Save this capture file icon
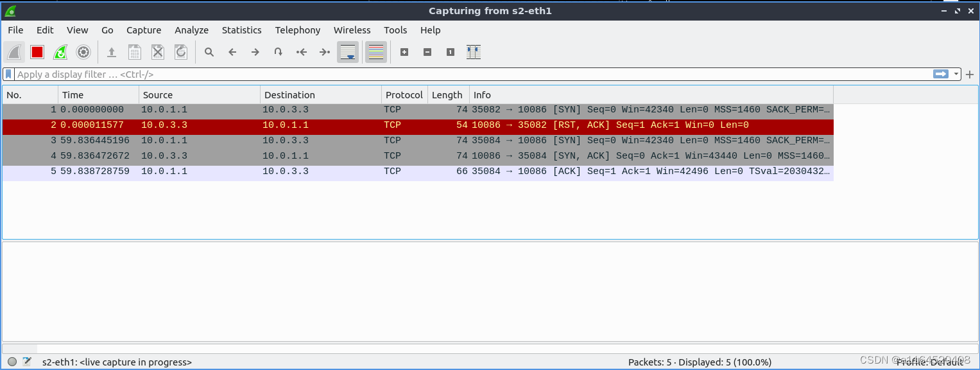The width and height of the screenshot is (980, 370). point(135,52)
